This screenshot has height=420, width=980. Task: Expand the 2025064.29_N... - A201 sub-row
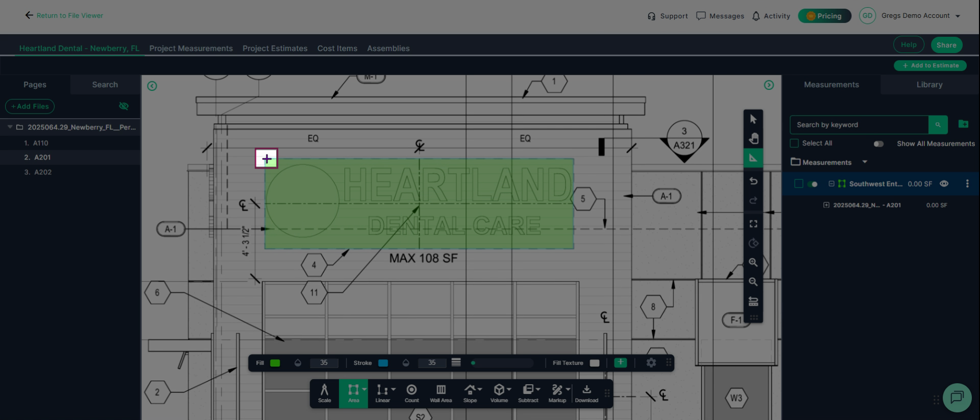pyautogui.click(x=826, y=205)
